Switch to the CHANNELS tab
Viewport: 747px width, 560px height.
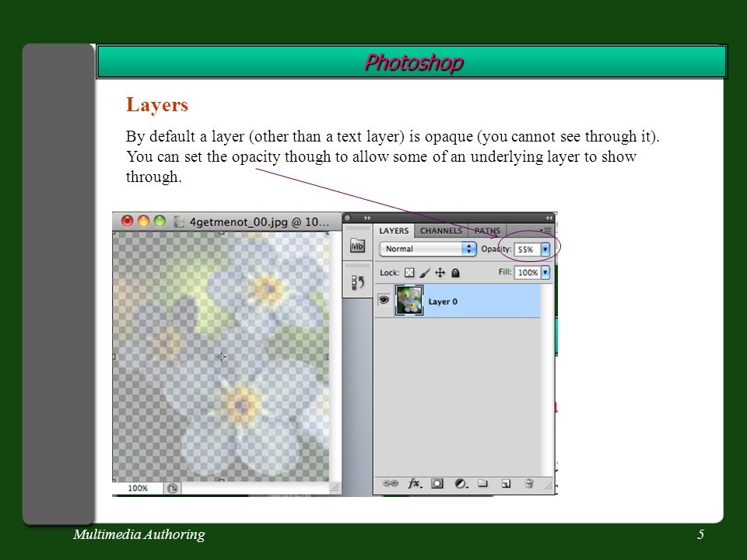tap(440, 230)
